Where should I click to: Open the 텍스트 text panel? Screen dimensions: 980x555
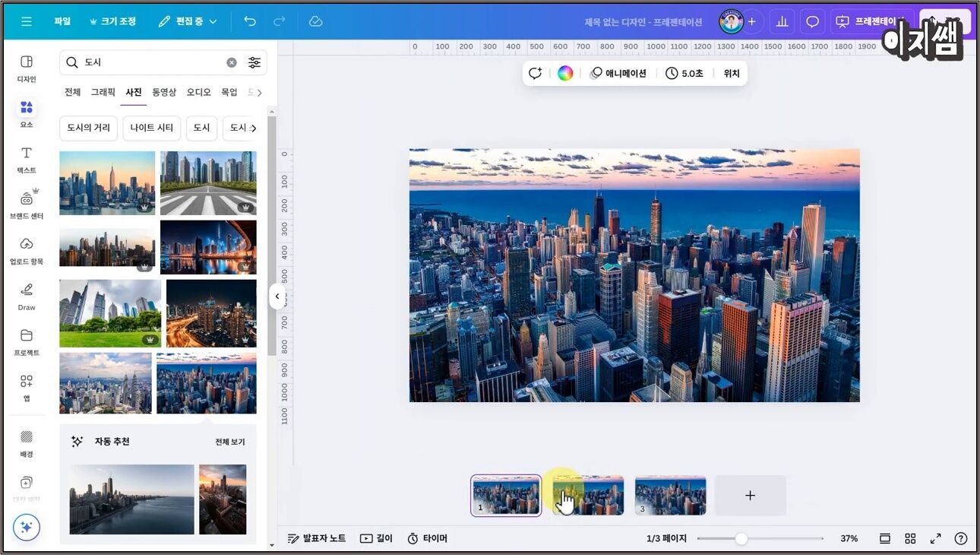pos(27,160)
